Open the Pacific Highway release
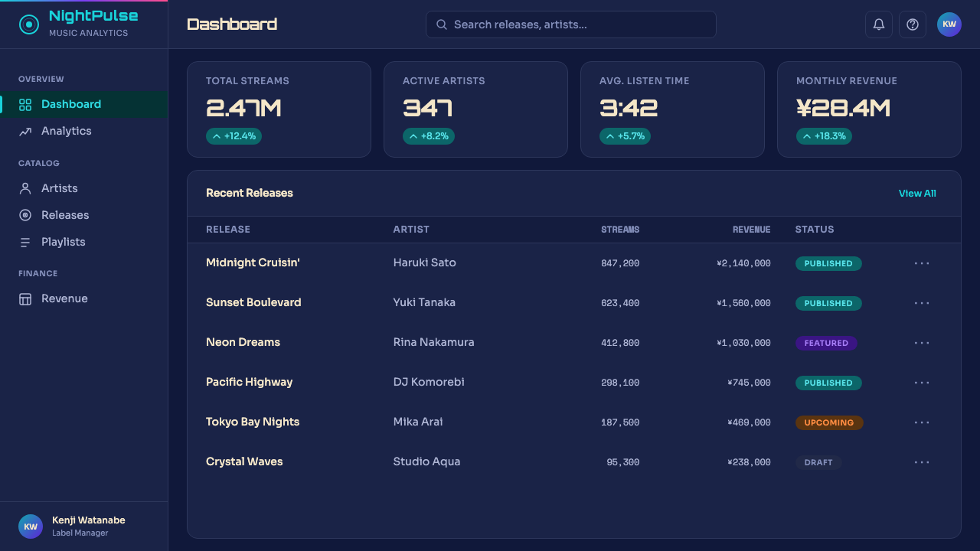The height and width of the screenshot is (551, 980). point(249,382)
